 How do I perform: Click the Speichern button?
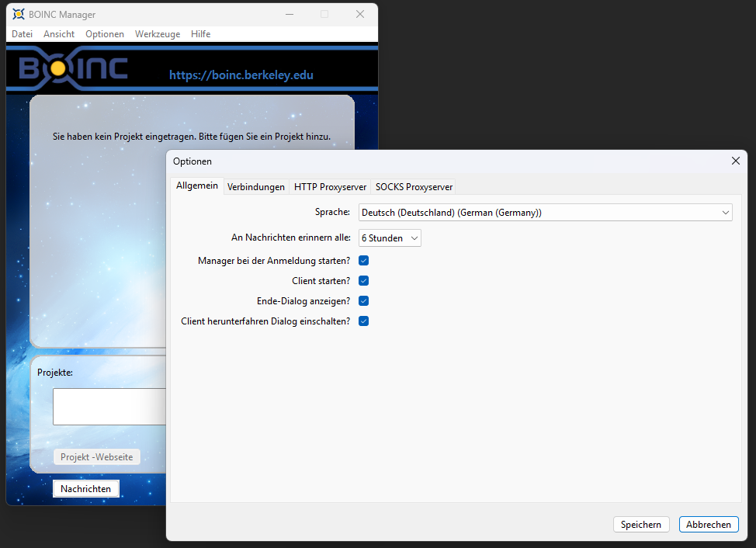pyautogui.click(x=641, y=525)
